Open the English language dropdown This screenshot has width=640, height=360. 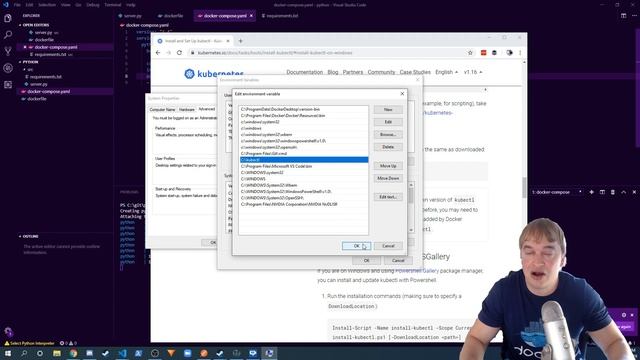[447, 72]
